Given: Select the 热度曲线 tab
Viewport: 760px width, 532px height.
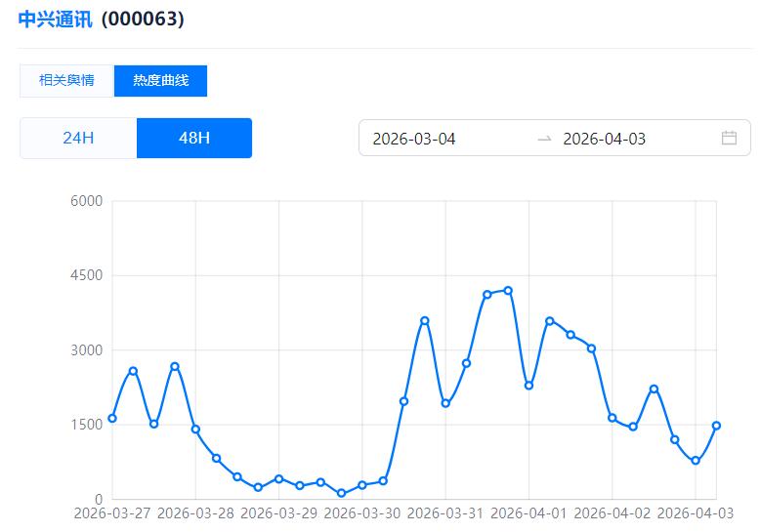Looking at the screenshot, I should pyautogui.click(x=160, y=80).
